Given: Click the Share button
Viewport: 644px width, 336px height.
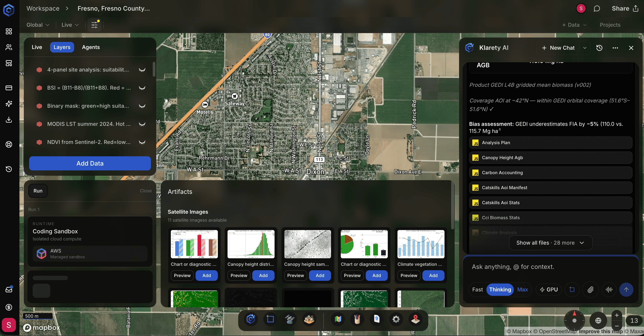Looking at the screenshot, I should 625,9.
